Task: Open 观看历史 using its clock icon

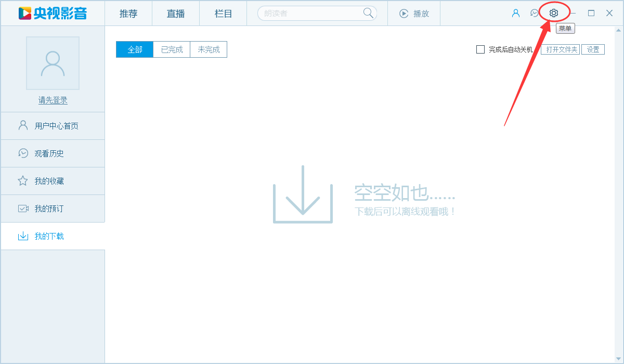Action: pos(22,153)
